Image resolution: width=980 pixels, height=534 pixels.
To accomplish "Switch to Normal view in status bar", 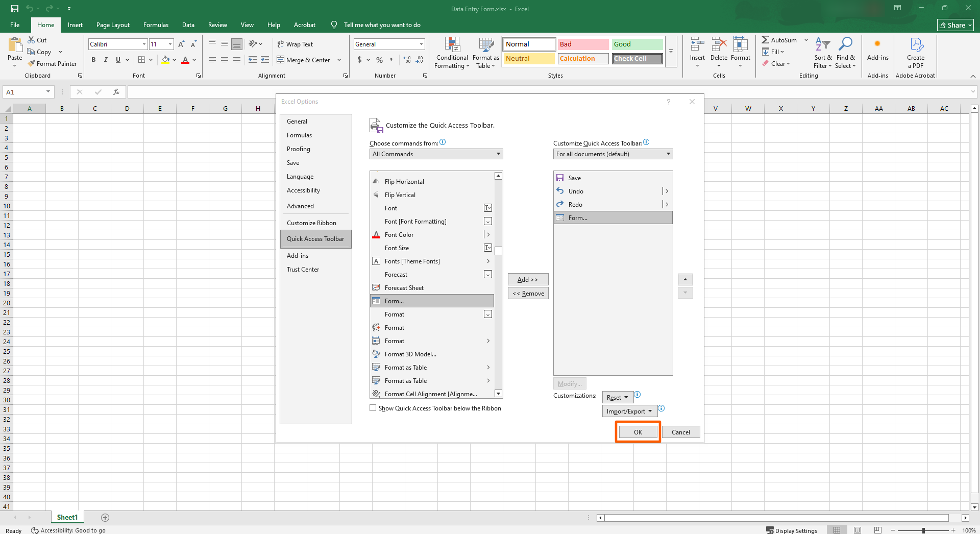I will [x=837, y=530].
